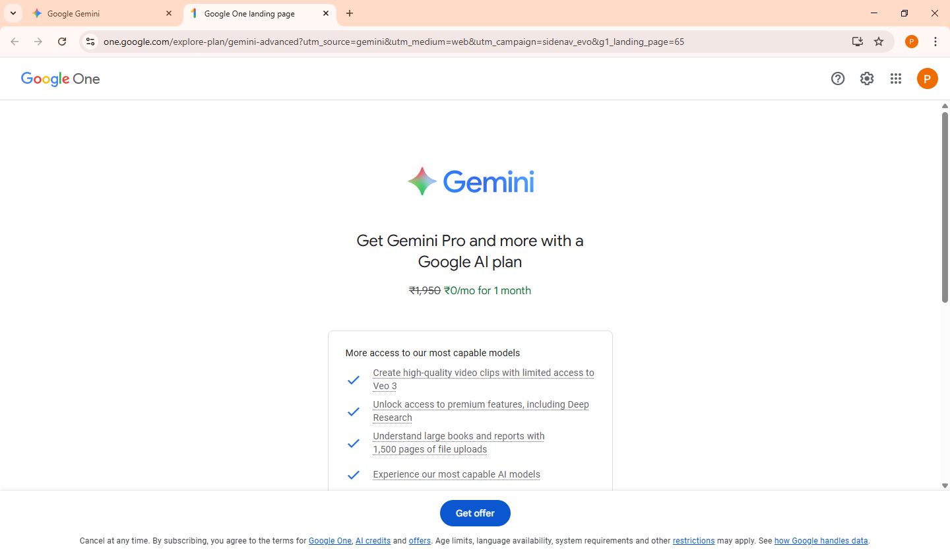This screenshot has height=560, width=950.
Task: Open the Google One terms link
Action: coord(330,541)
